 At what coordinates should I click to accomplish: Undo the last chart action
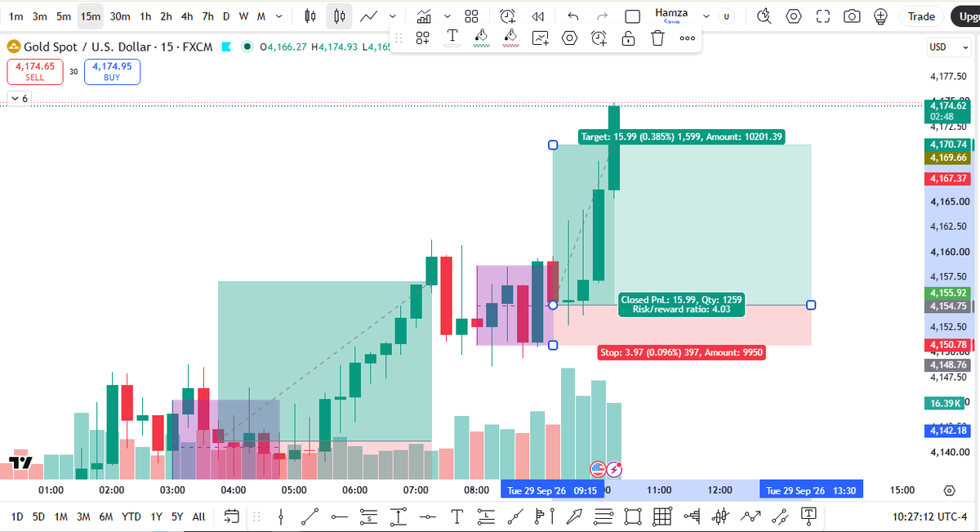click(572, 16)
